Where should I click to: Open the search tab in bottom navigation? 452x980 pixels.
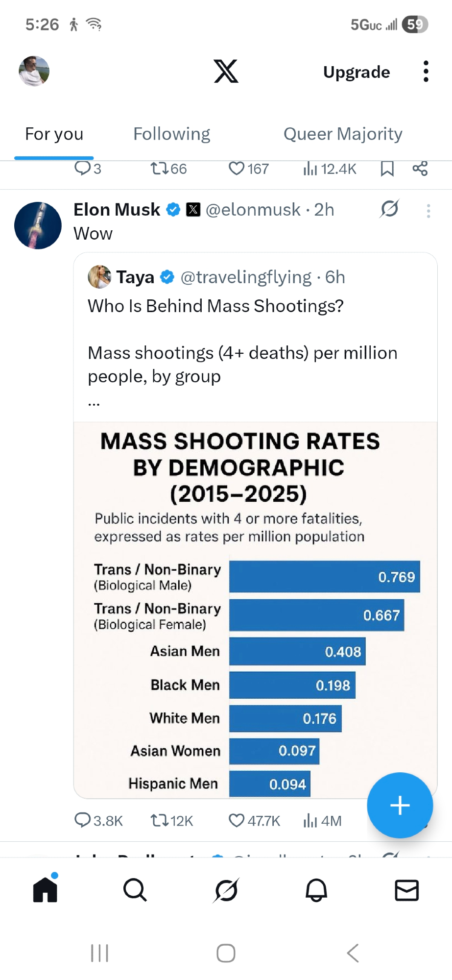[135, 890]
